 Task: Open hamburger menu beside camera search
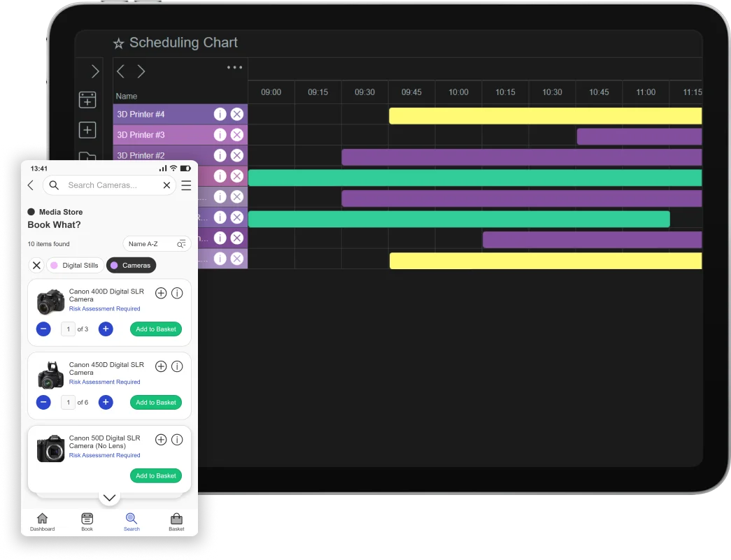pos(186,185)
